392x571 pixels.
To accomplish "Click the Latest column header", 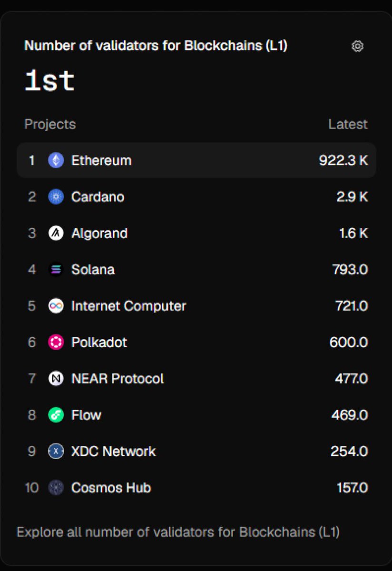I will [x=348, y=124].
